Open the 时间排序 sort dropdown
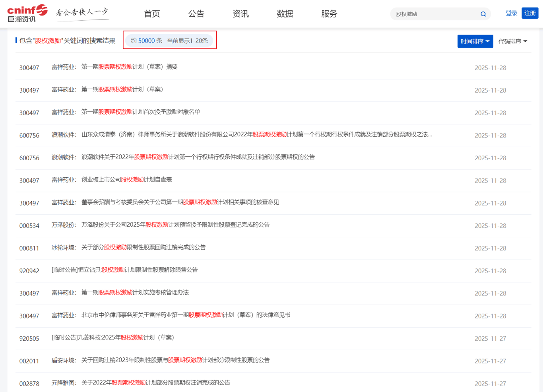 (475, 41)
